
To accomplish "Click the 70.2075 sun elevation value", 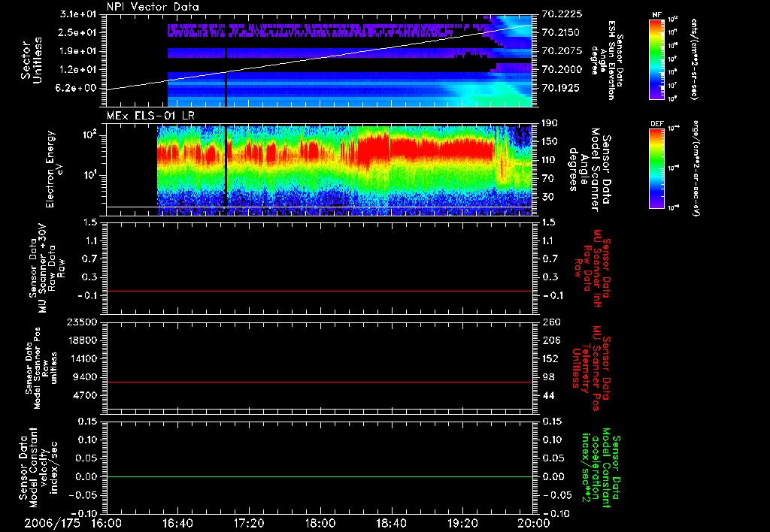I will (562, 51).
